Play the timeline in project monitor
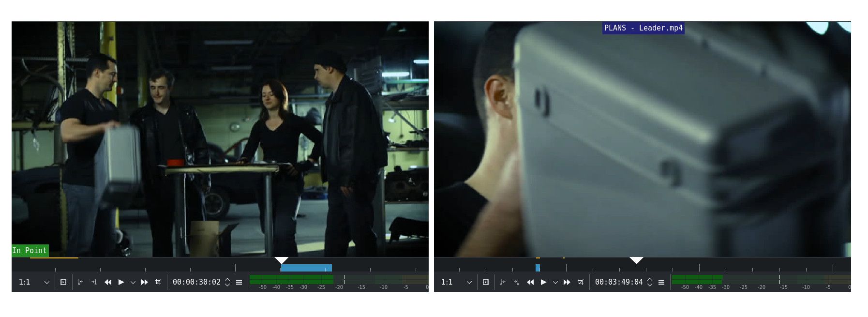 (x=544, y=282)
